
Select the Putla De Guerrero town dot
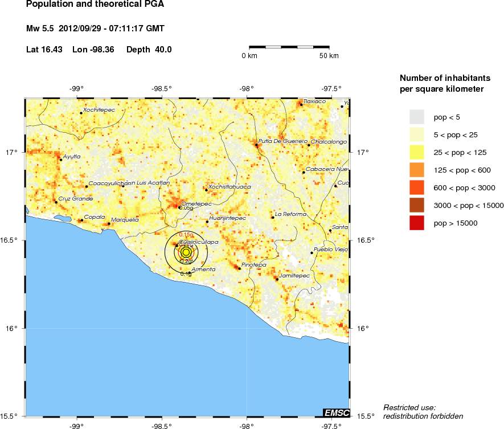click(256, 145)
